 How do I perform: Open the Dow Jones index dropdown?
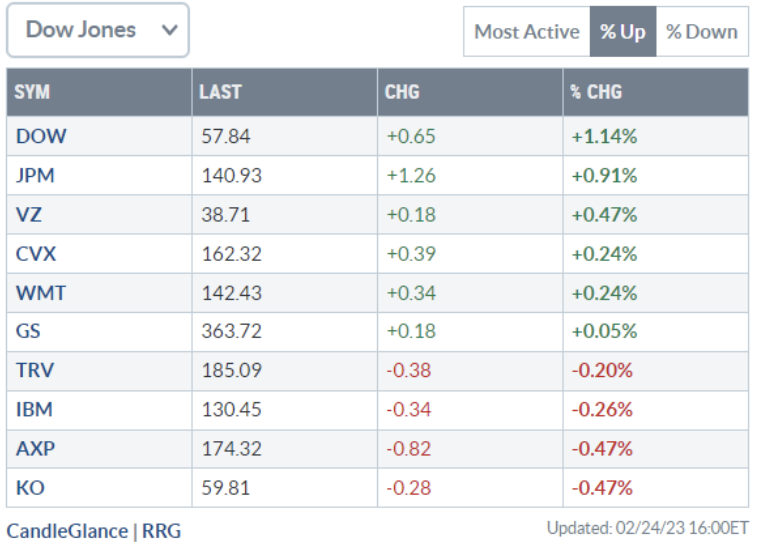pos(97,30)
